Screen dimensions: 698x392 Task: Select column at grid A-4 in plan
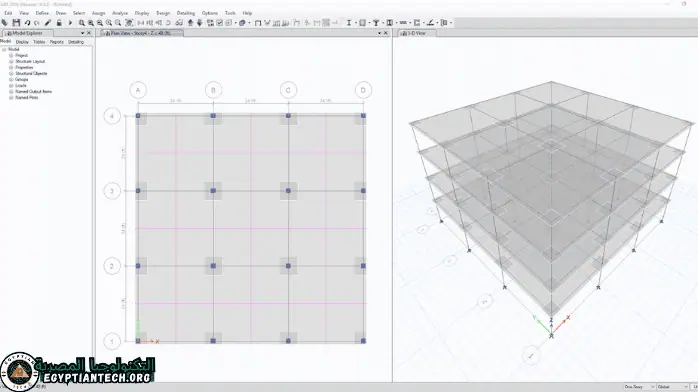click(x=138, y=116)
